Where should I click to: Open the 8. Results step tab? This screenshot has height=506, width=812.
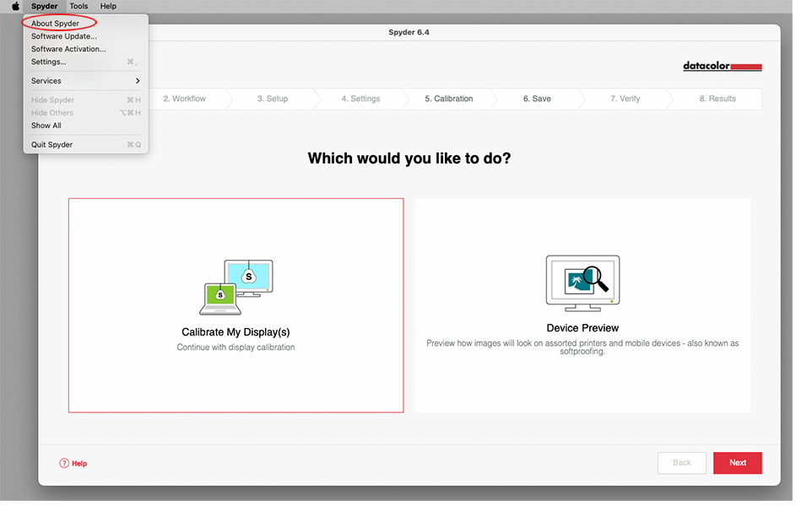(x=717, y=99)
